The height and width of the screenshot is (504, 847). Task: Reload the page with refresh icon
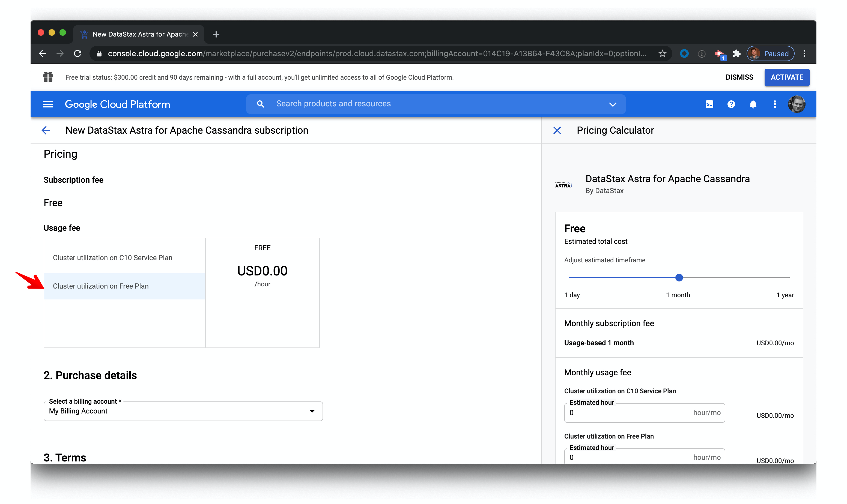[x=78, y=53]
